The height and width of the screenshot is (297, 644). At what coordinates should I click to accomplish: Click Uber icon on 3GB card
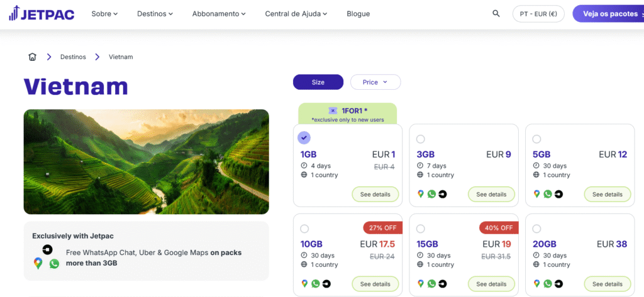click(x=442, y=194)
